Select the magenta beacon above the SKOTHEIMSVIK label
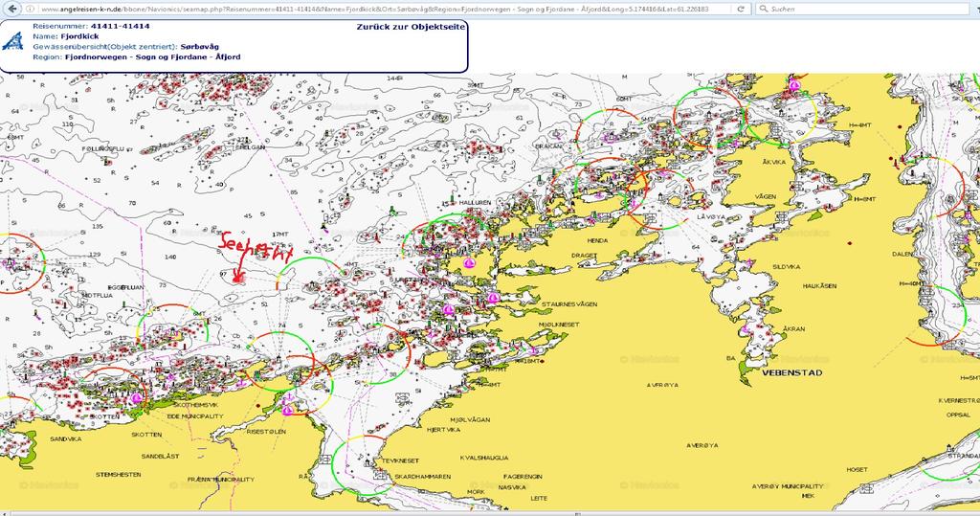This screenshot has height=516, width=980. (137, 397)
